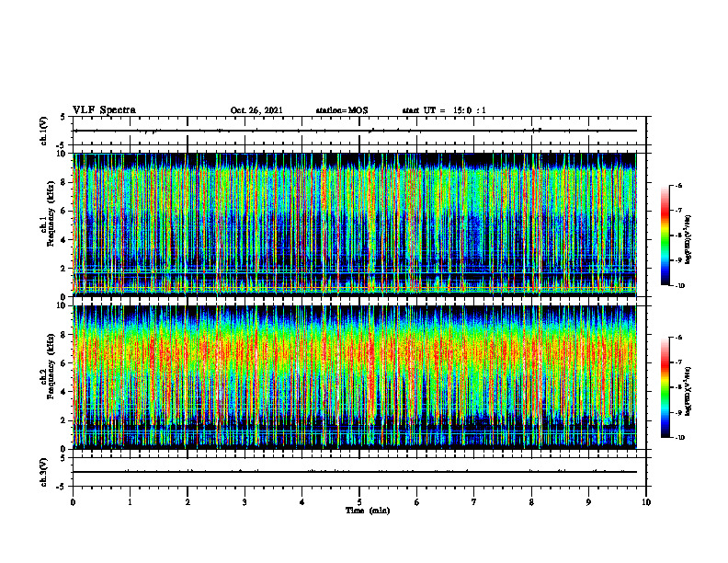Screen dimensions: 728x563
Task: Click the 'ch.1(V)' waveform axis label
Action: coord(43,131)
